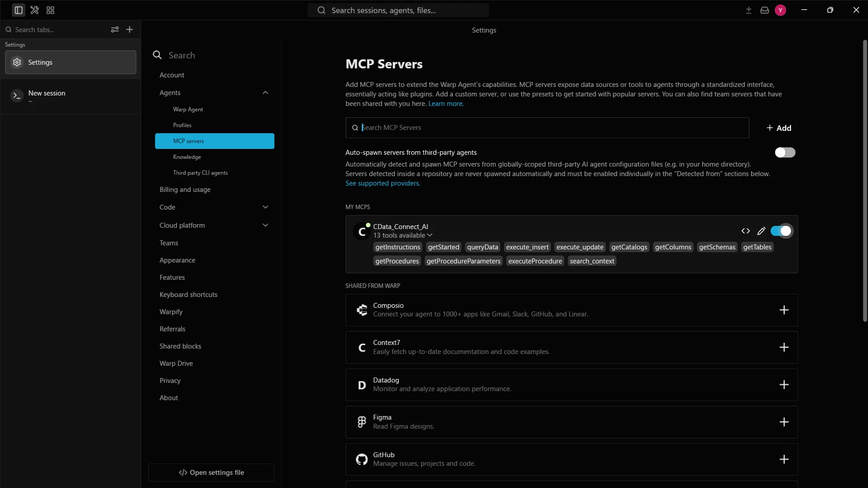This screenshot has width=868, height=488.
Task: Click the search_context tool tag
Action: point(592,261)
